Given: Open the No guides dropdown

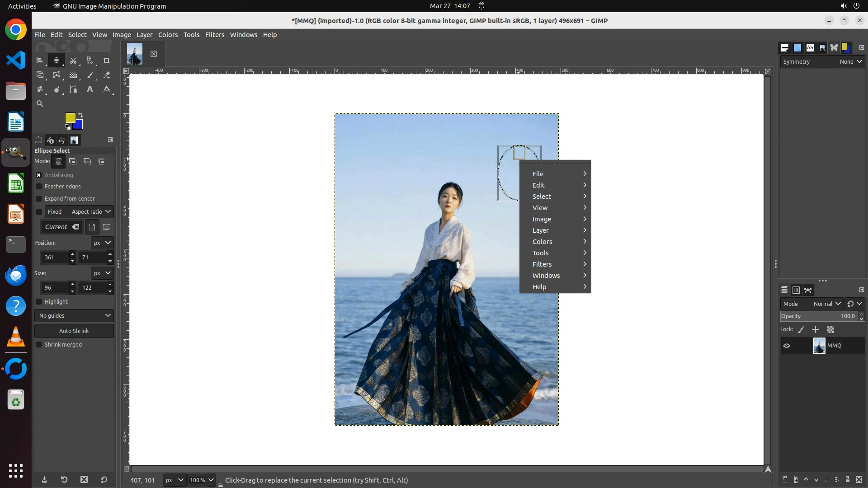Looking at the screenshot, I should [74, 315].
